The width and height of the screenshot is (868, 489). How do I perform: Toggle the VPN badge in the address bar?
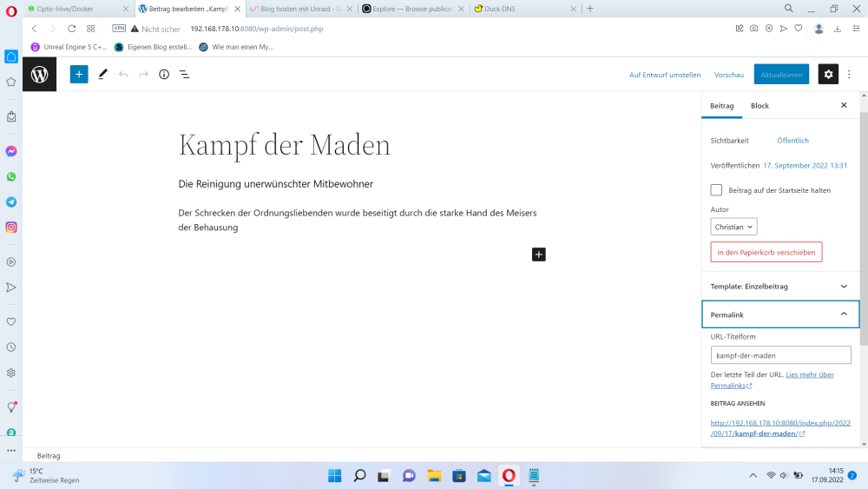click(x=119, y=29)
